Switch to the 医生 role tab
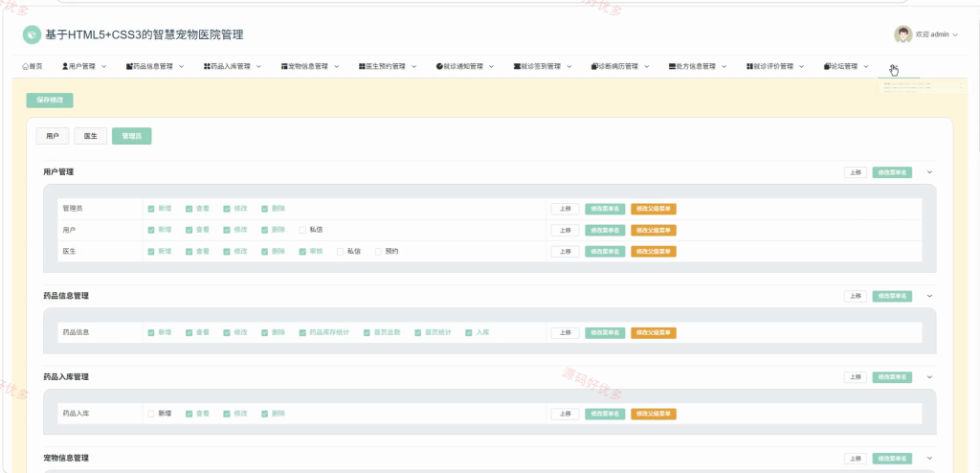This screenshot has width=980, height=473. (91, 136)
